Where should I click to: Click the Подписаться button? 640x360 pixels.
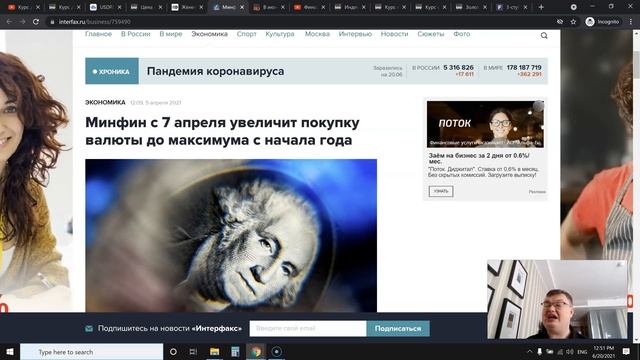tap(398, 328)
